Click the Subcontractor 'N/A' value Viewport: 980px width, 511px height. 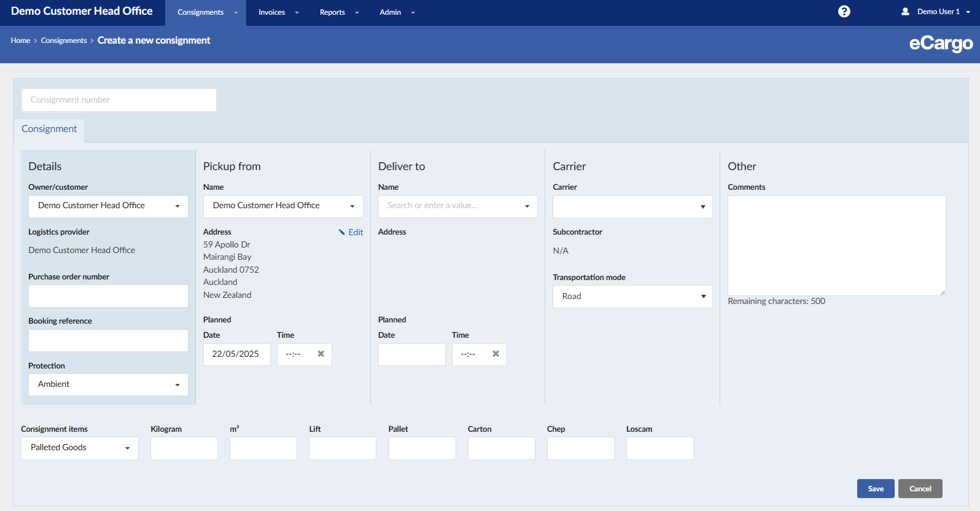(x=561, y=251)
